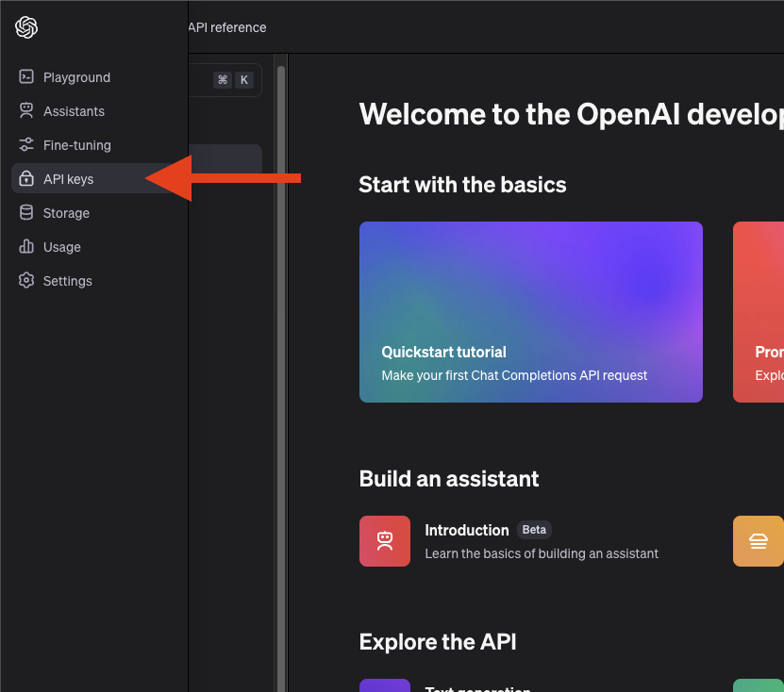This screenshot has height=692, width=784.
Task: Click the Beta badge next to Introduction
Action: tap(534, 530)
